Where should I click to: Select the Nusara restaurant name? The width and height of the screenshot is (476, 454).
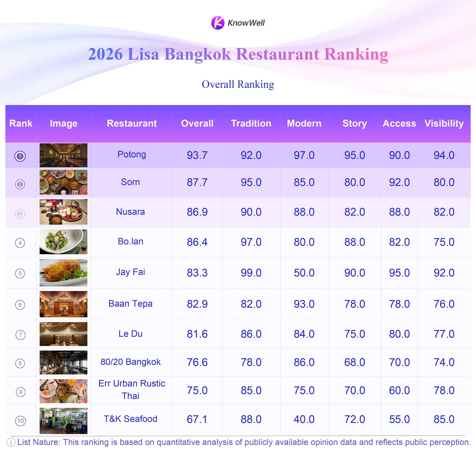click(131, 212)
